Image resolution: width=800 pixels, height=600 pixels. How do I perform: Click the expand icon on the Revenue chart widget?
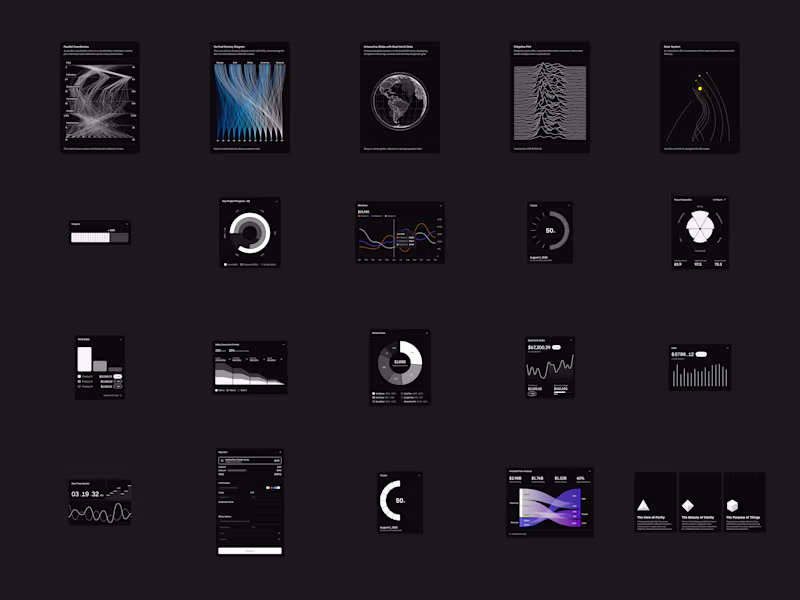click(441, 205)
